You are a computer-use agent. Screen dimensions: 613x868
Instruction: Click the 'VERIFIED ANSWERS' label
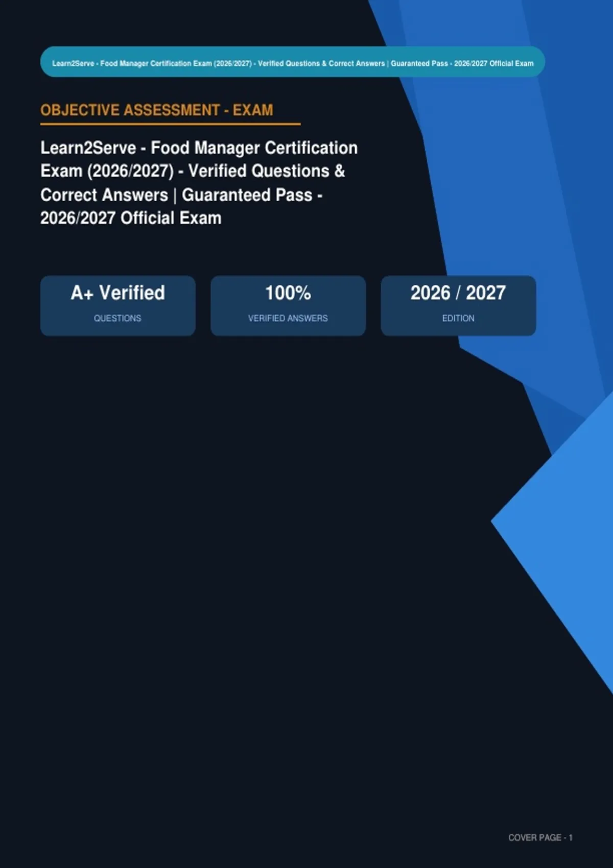(288, 318)
